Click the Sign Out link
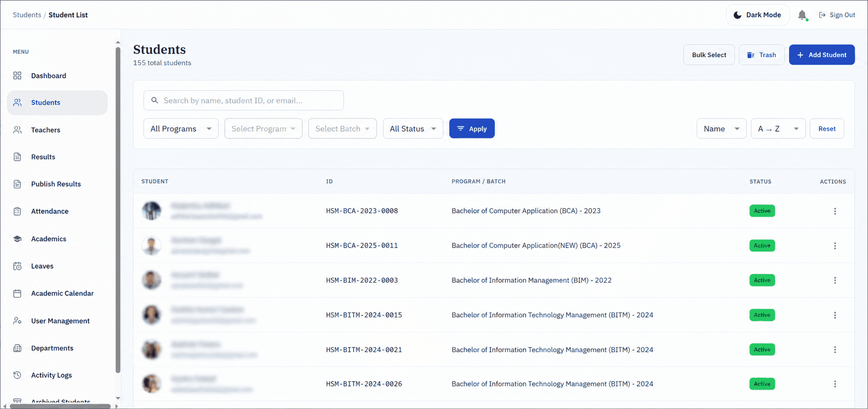This screenshot has width=868, height=409. coord(837,15)
